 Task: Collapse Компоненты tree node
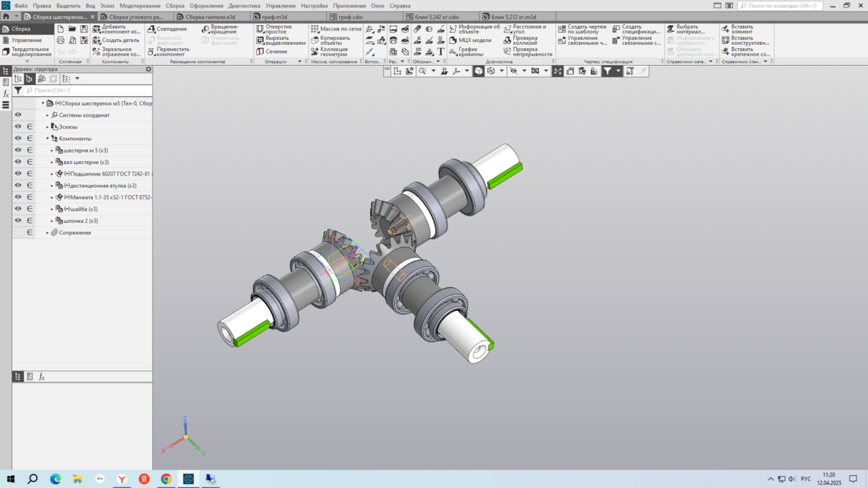click(x=47, y=138)
